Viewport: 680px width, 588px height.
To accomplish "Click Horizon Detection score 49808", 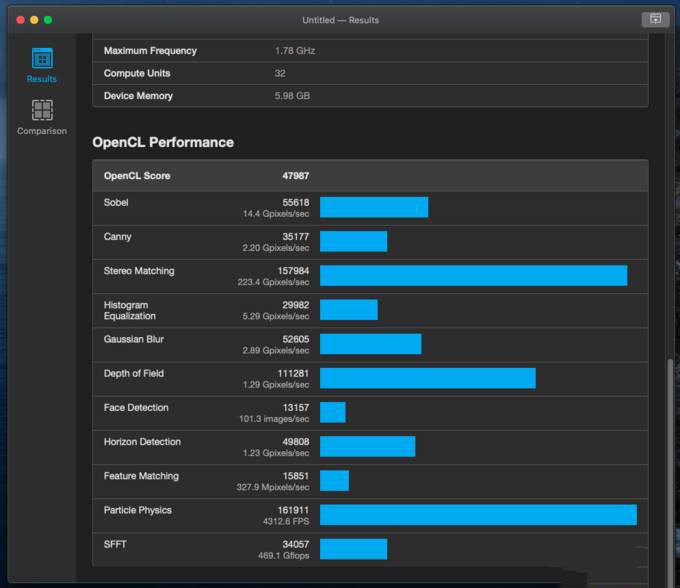I will tap(296, 442).
